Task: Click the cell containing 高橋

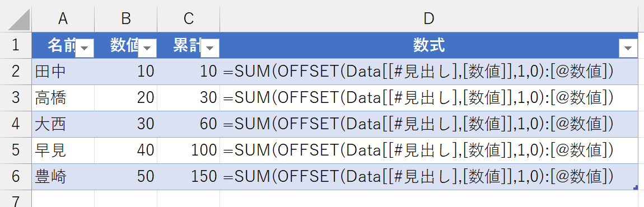Action: 63,98
